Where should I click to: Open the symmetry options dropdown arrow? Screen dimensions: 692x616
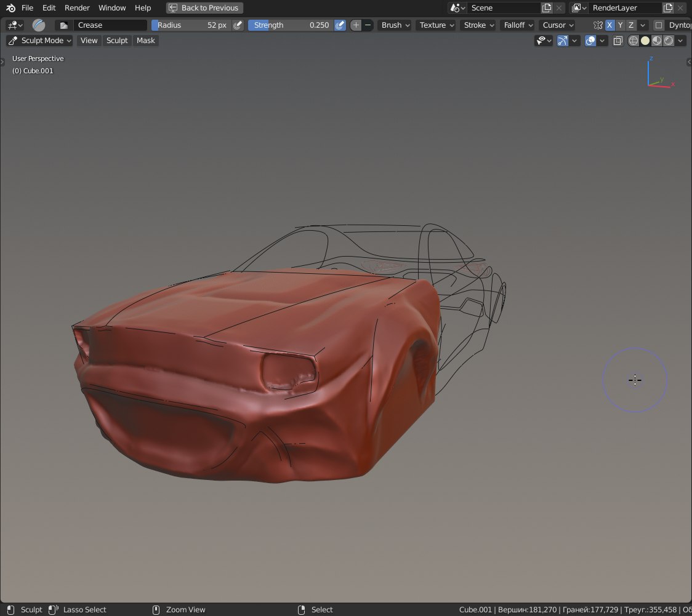tap(643, 25)
